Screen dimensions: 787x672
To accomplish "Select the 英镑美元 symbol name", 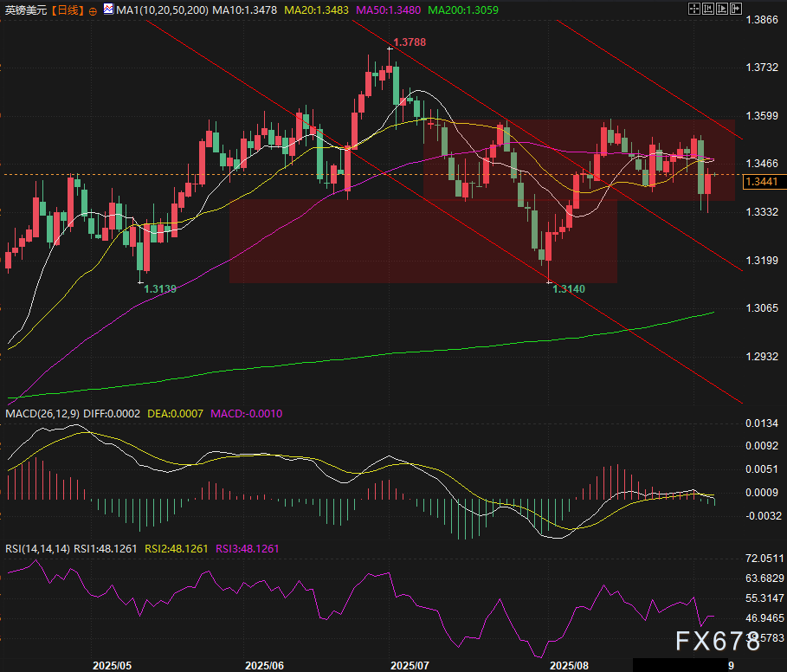I will click(24, 10).
